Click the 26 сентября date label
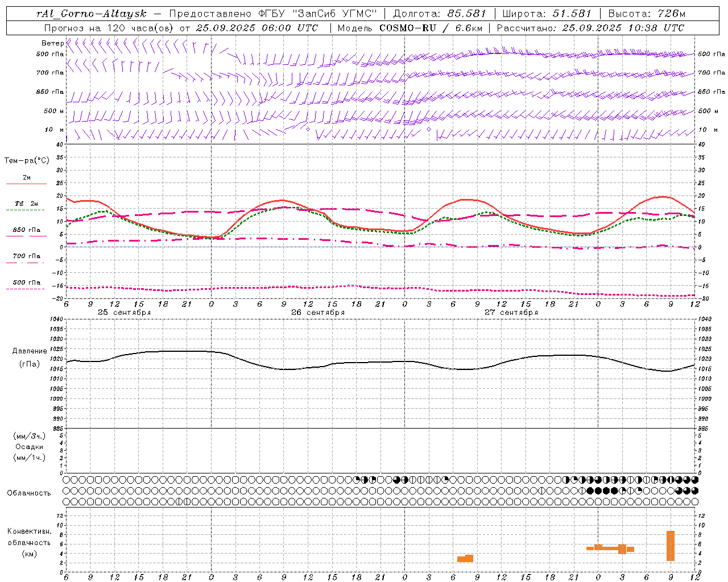The width and height of the screenshot is (728, 582). tap(318, 313)
